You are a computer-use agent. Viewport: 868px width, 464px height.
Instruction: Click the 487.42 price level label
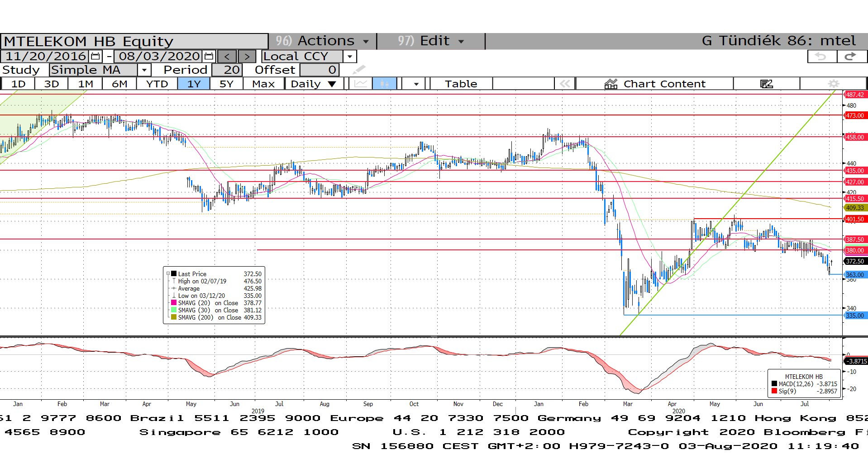[855, 95]
